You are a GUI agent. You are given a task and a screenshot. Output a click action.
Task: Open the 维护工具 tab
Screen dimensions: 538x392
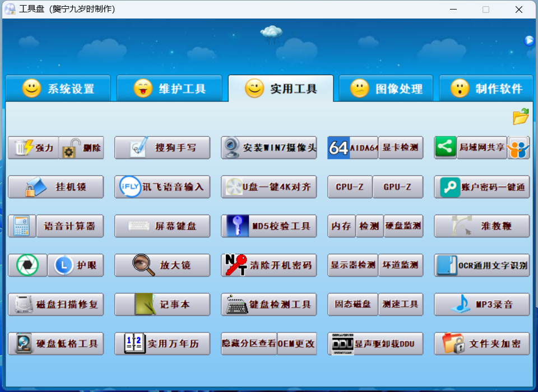coord(169,88)
